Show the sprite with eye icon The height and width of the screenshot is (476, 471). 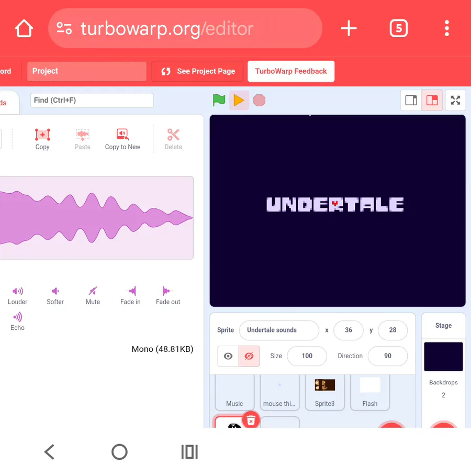[228, 356]
